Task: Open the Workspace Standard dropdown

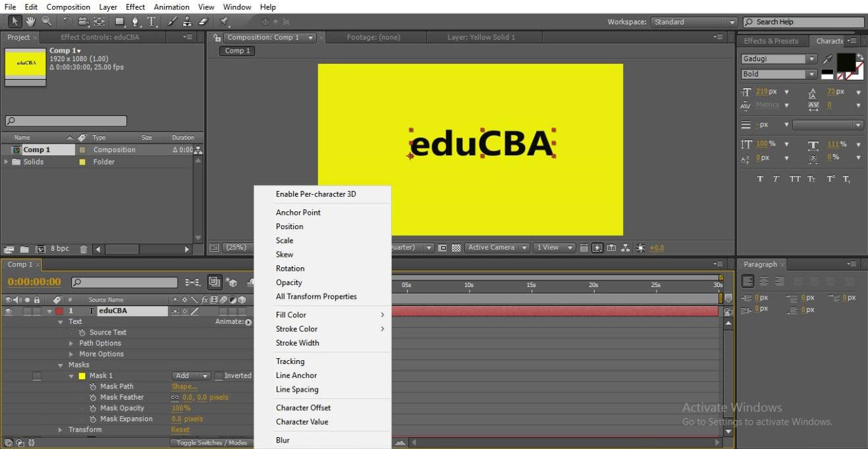Action: 694,22
